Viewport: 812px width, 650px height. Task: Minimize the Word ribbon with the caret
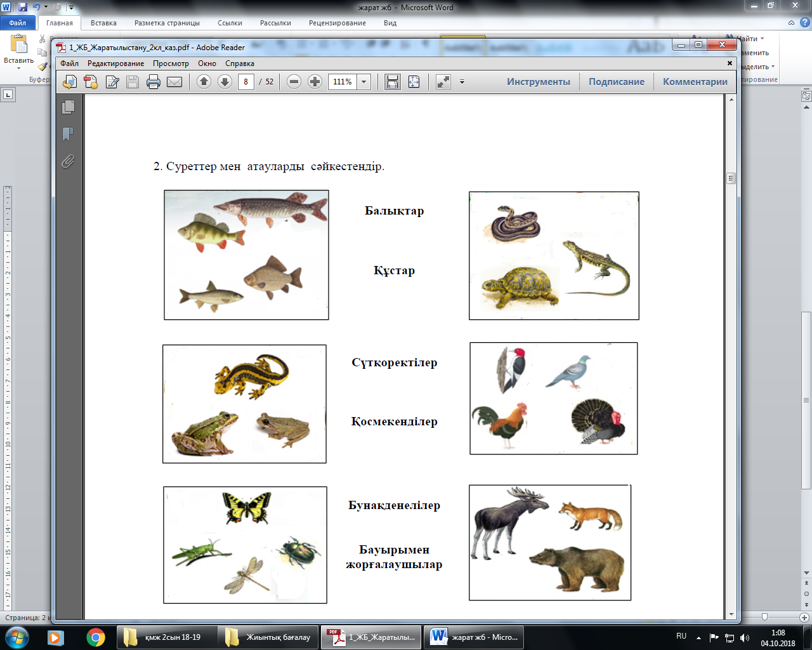tap(791, 23)
